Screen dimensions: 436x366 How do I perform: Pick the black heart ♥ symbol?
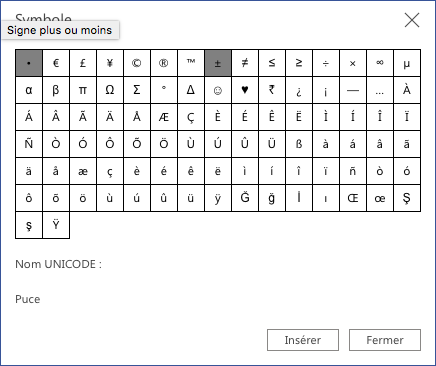click(x=245, y=90)
